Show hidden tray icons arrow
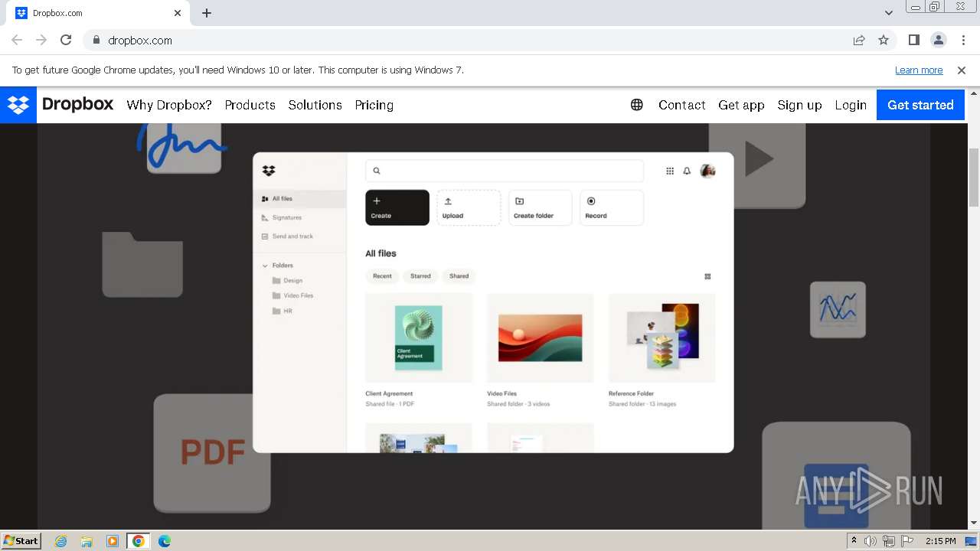The image size is (980, 551). 854,541
